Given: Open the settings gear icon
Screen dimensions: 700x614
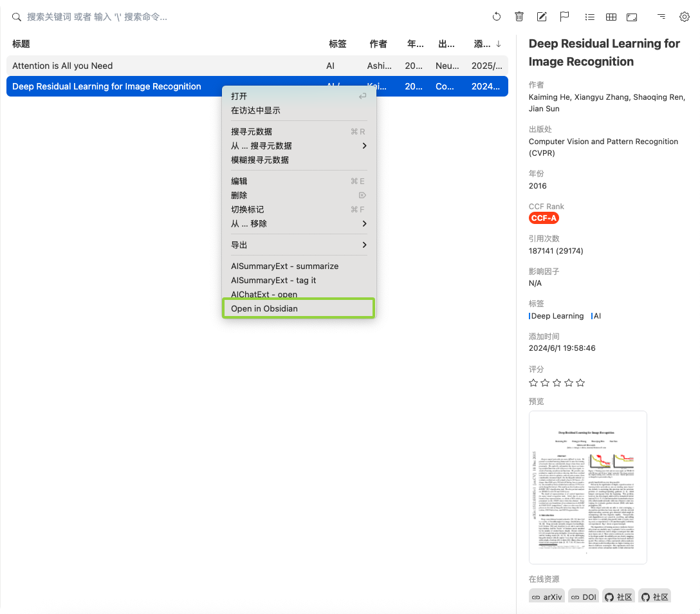Looking at the screenshot, I should [x=684, y=17].
